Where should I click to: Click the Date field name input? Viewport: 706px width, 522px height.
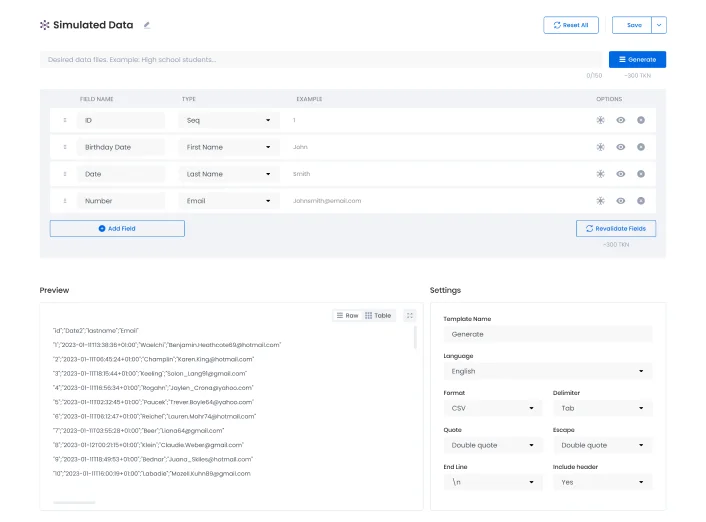[121, 174]
